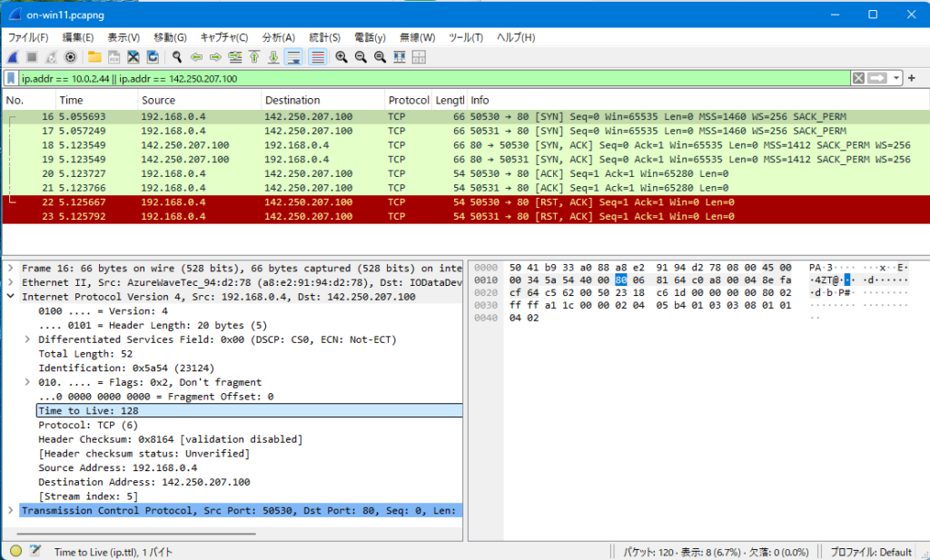Viewport: 930px width, 560px height.
Task: Select the Header Checksum: 0x8164 field
Action: pyautogui.click(x=170, y=439)
